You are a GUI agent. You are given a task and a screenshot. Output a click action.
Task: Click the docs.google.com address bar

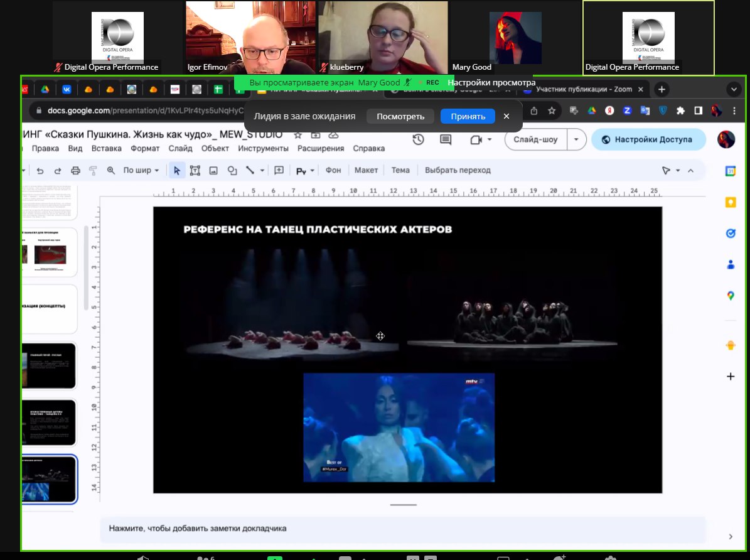(139, 110)
